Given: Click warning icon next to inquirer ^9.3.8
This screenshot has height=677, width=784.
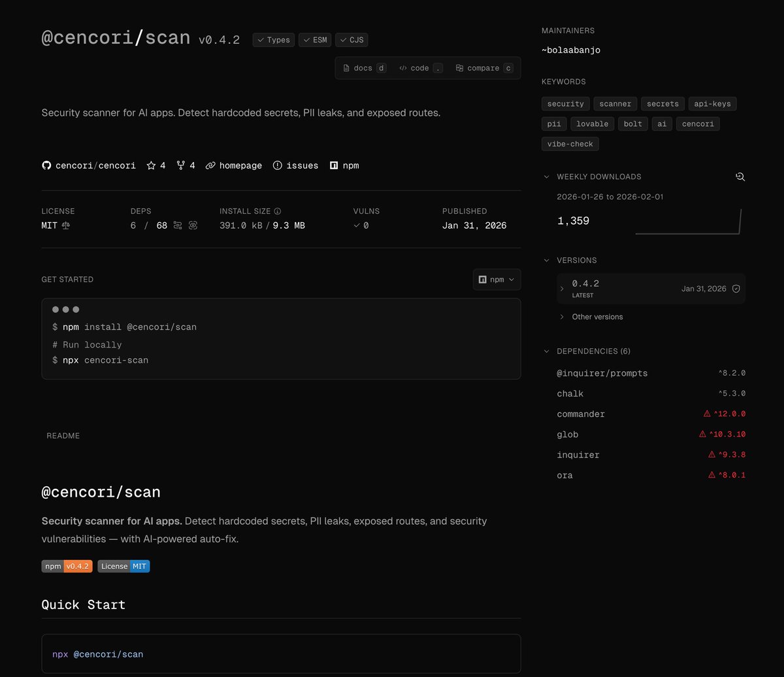Looking at the screenshot, I should 711,454.
